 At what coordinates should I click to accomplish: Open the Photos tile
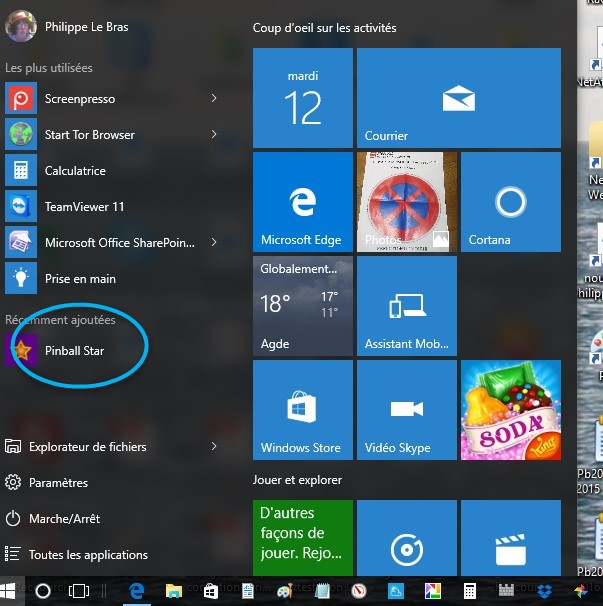pyautogui.click(x=407, y=202)
